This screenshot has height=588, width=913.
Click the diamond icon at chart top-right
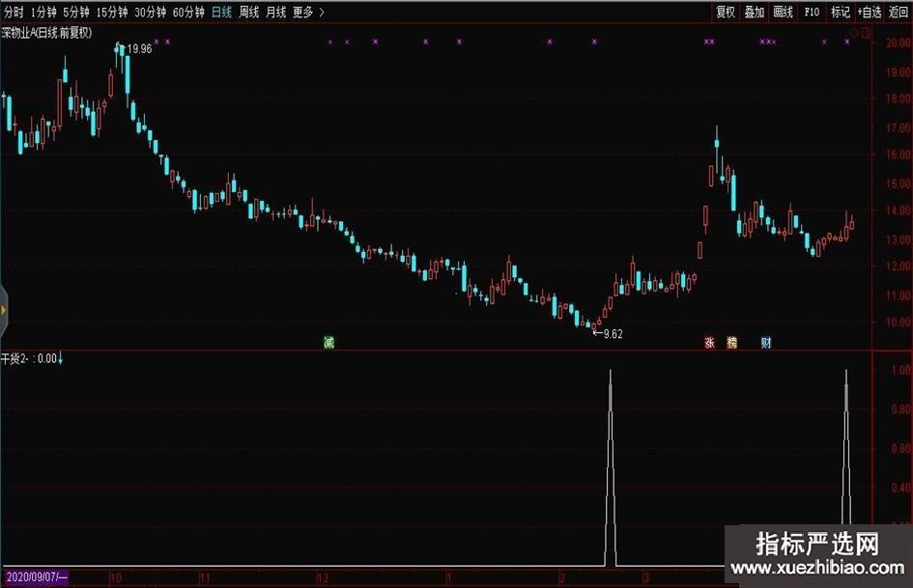point(855,33)
